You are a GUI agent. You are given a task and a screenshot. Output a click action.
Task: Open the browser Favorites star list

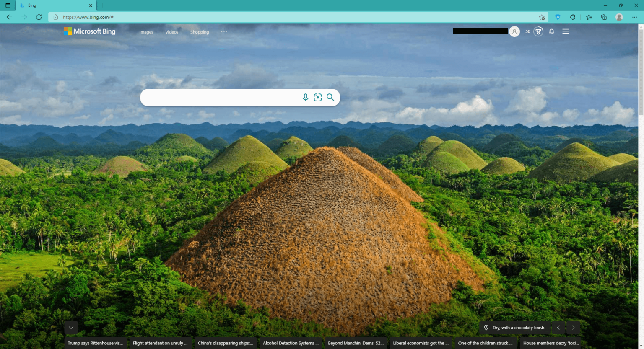[589, 17]
